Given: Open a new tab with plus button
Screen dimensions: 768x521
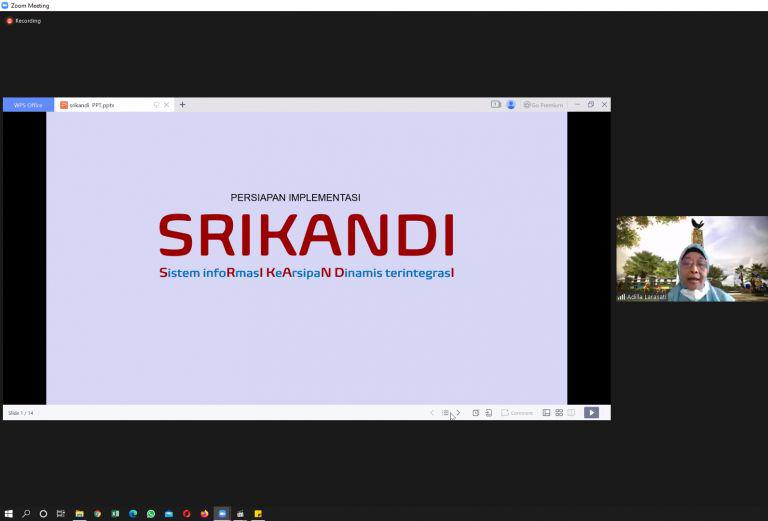Looking at the screenshot, I should [182, 105].
